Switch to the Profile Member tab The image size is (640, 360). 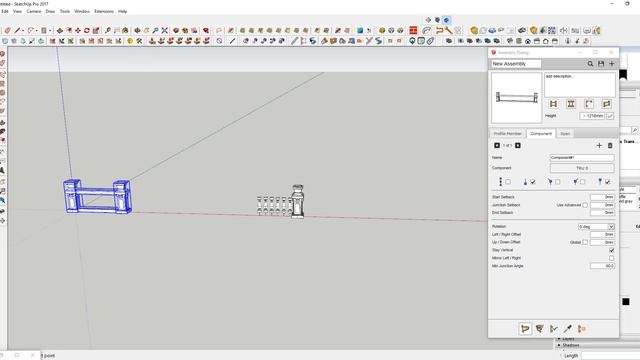pyautogui.click(x=507, y=133)
